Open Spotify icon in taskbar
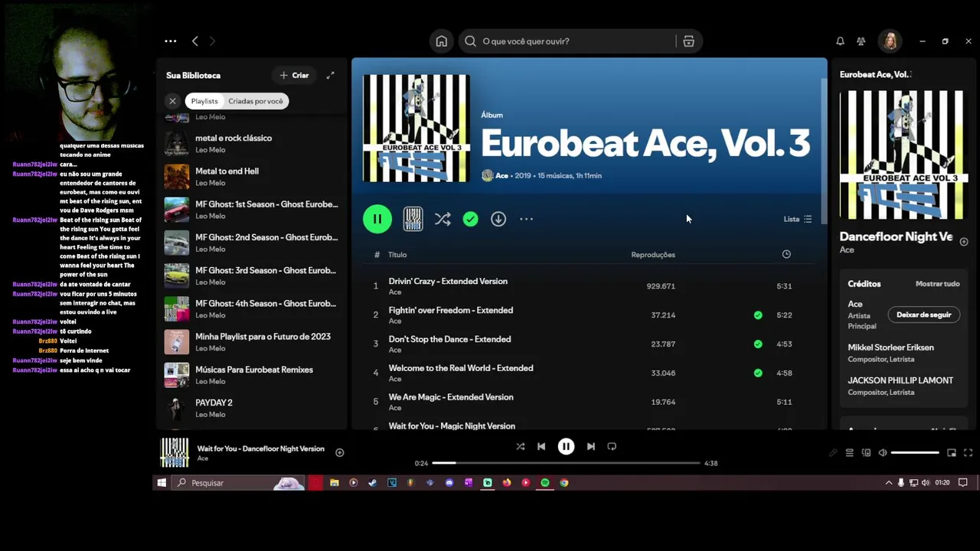980x551 pixels. coord(545,483)
